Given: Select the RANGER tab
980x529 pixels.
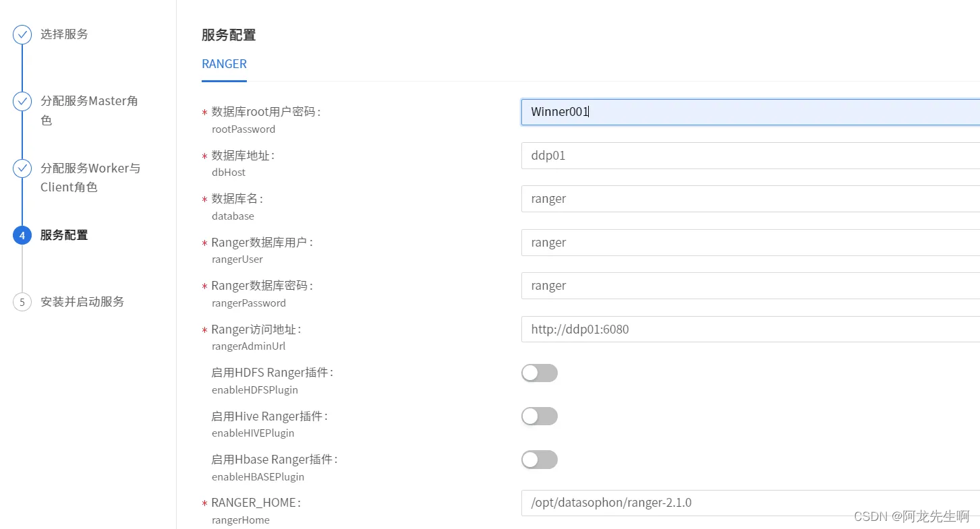Looking at the screenshot, I should (x=224, y=64).
